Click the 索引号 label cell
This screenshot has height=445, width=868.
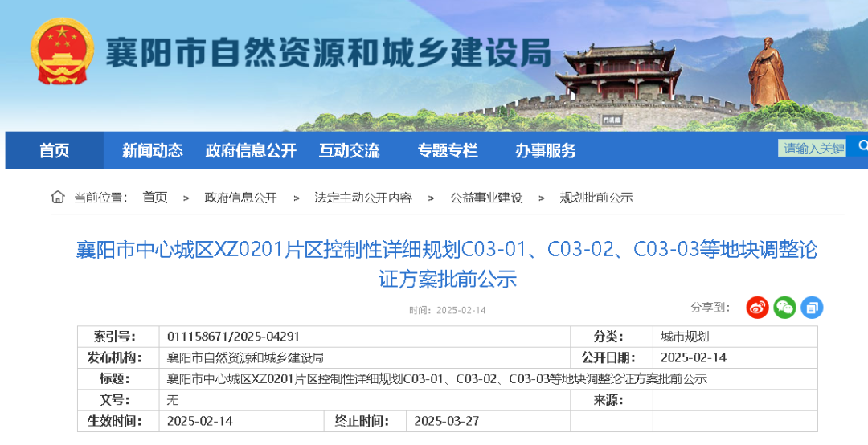(118, 337)
